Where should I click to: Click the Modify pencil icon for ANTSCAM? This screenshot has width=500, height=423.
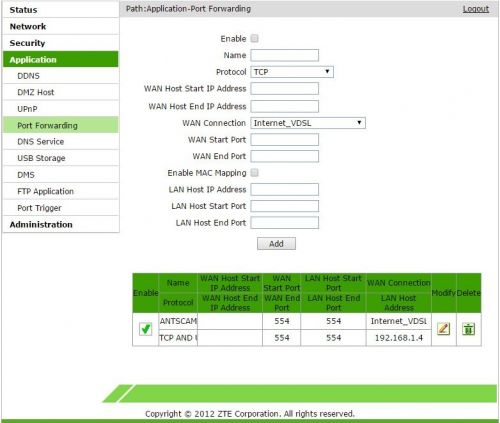(443, 329)
